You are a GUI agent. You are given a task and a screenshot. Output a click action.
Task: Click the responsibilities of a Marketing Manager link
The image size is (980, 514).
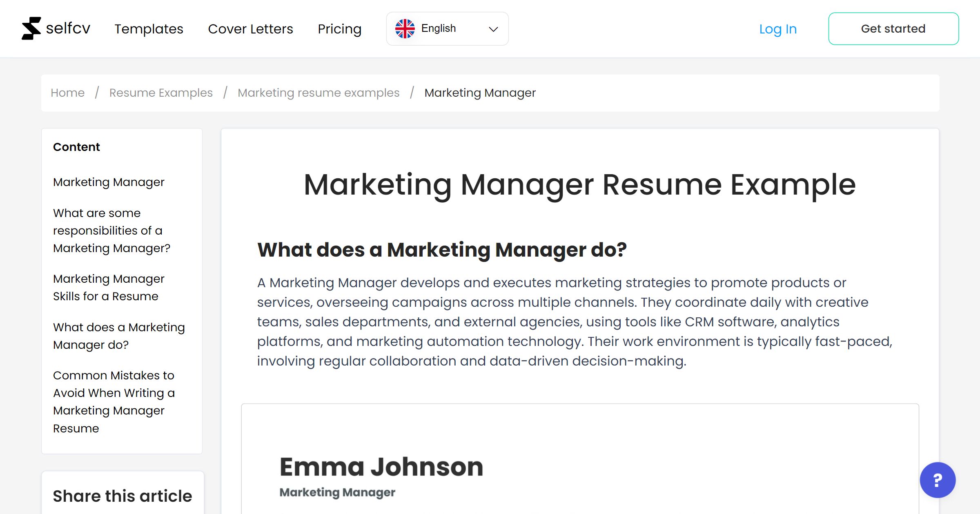111,230
